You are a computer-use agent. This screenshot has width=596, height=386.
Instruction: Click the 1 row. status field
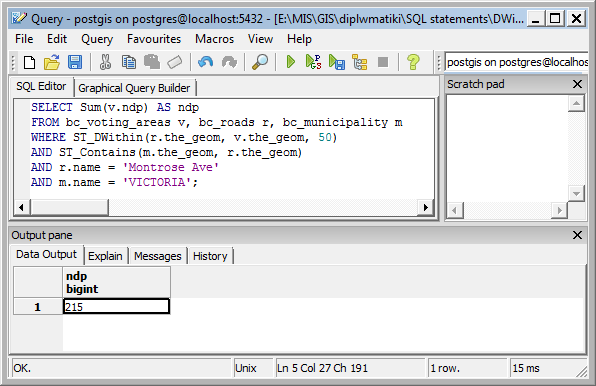pos(468,368)
